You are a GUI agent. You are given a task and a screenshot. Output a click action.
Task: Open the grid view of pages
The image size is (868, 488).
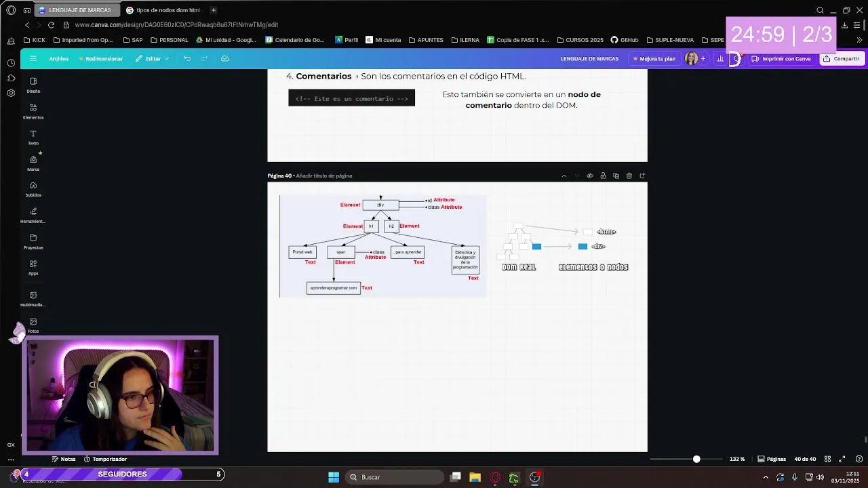tap(827, 459)
